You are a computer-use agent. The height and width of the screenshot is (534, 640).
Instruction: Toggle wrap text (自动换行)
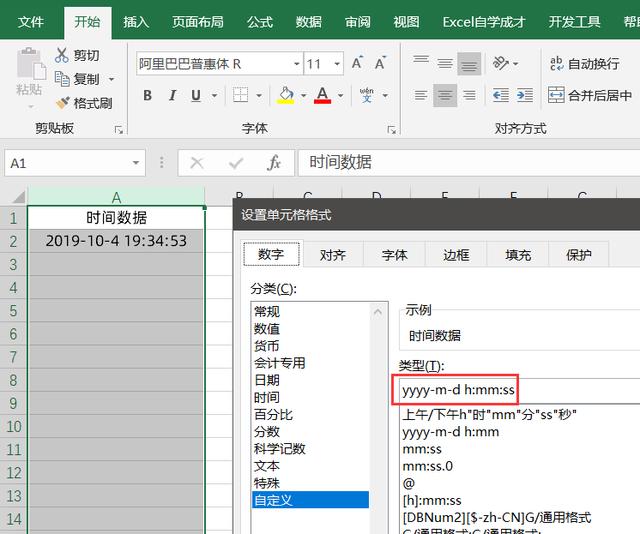584,64
